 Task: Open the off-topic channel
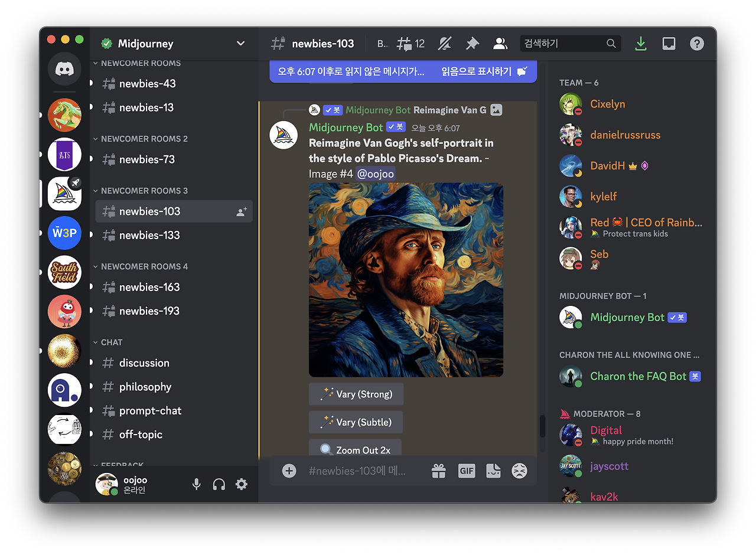174,435
